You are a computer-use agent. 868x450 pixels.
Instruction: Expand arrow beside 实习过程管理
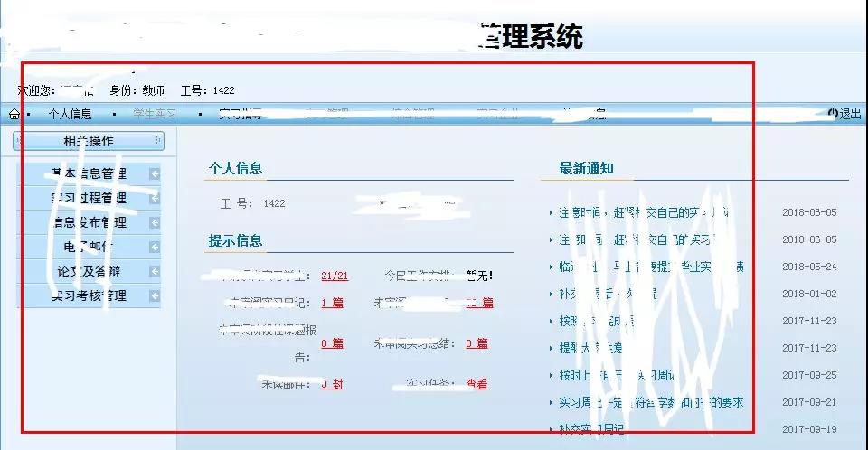pyautogui.click(x=155, y=198)
